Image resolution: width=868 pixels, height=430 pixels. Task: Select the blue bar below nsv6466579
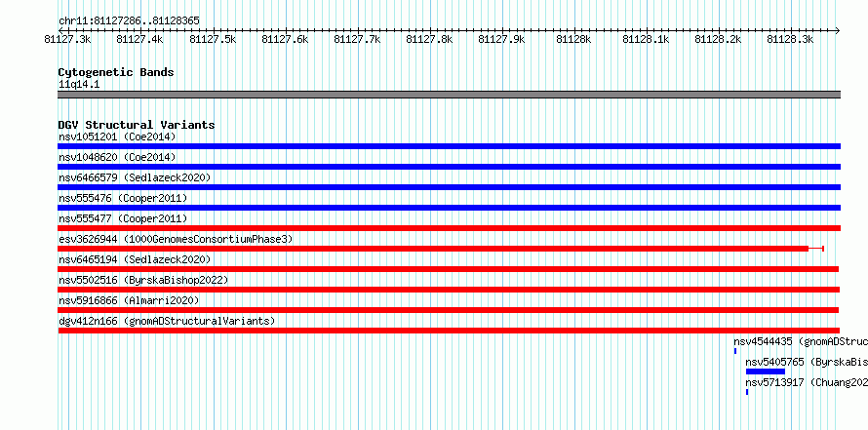coord(449,187)
